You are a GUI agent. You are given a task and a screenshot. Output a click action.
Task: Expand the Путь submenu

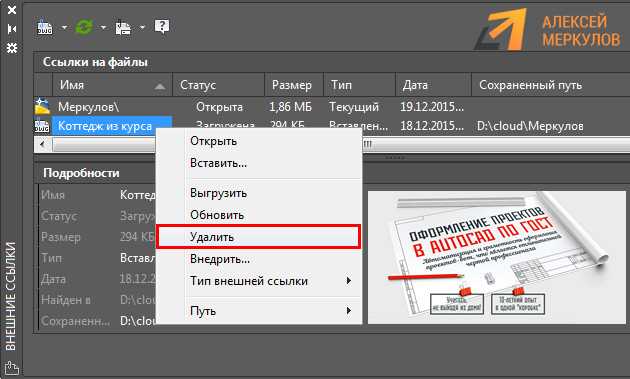point(259,311)
